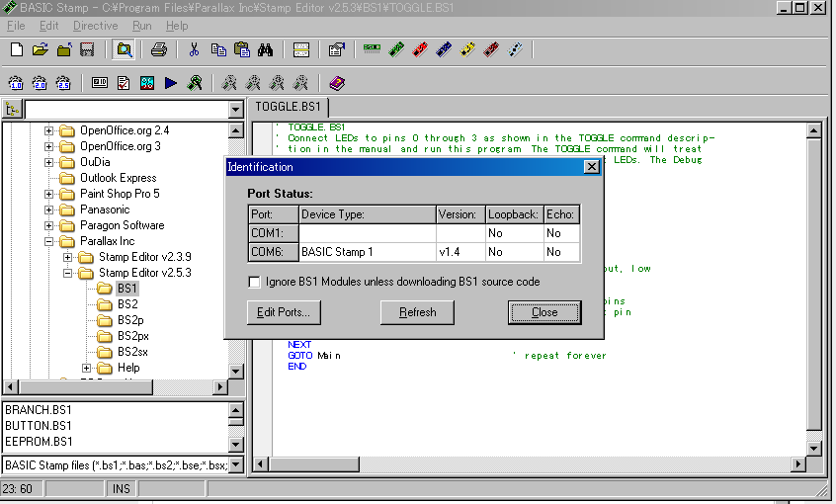This screenshot has height=504, width=836.
Task: Expand the OpenOffice.org 2.4 folder
Action: 48,130
